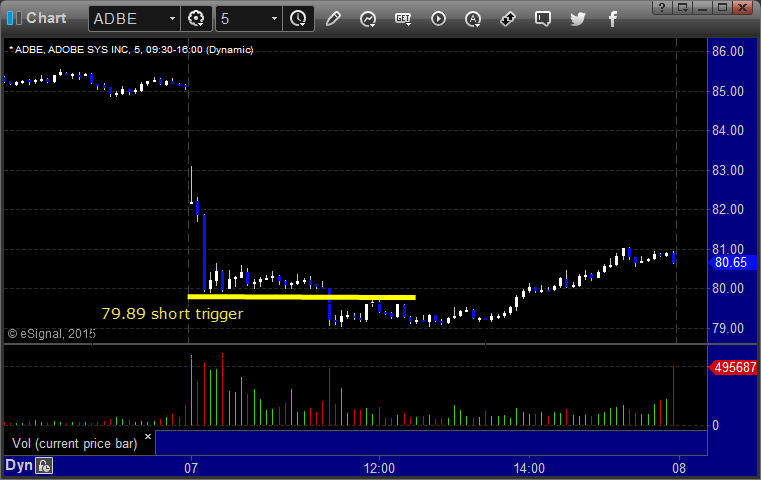Toggle the lock icon next to Dyn
The width and height of the screenshot is (761, 480).
(44, 466)
